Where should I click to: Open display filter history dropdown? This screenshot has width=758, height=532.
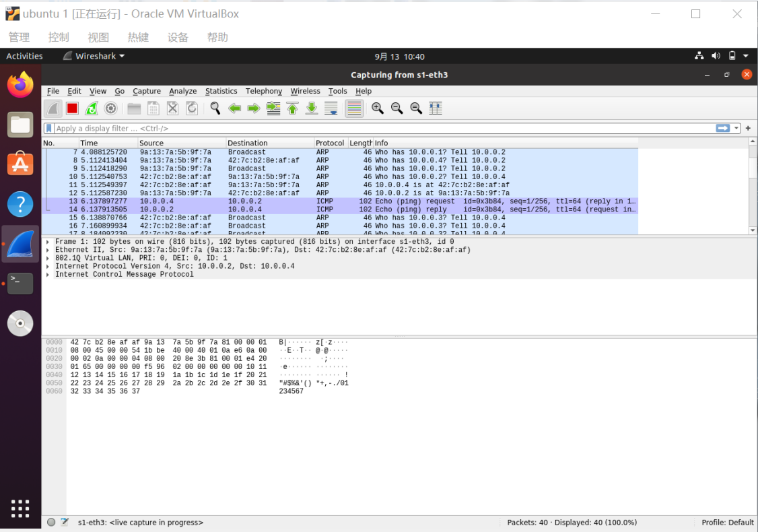click(x=736, y=128)
